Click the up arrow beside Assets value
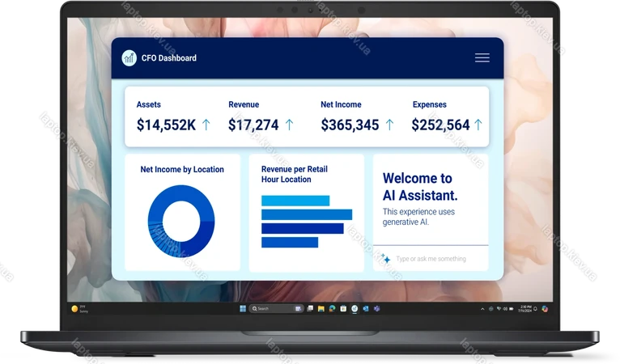The height and width of the screenshot is (364, 620). pos(206,125)
